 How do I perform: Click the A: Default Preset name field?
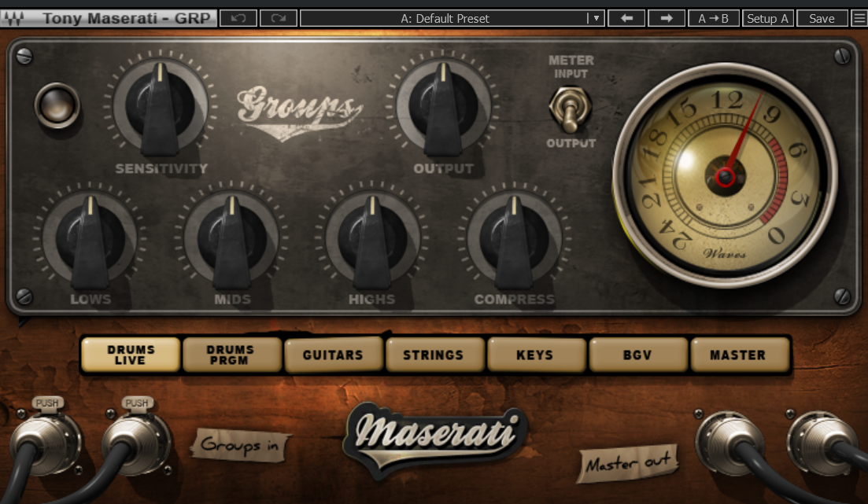coord(445,18)
